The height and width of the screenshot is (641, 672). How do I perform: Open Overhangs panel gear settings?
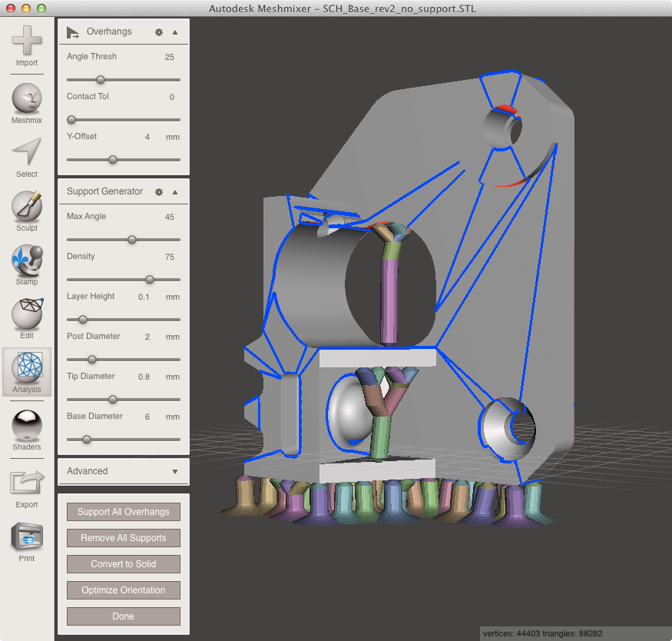click(x=159, y=32)
